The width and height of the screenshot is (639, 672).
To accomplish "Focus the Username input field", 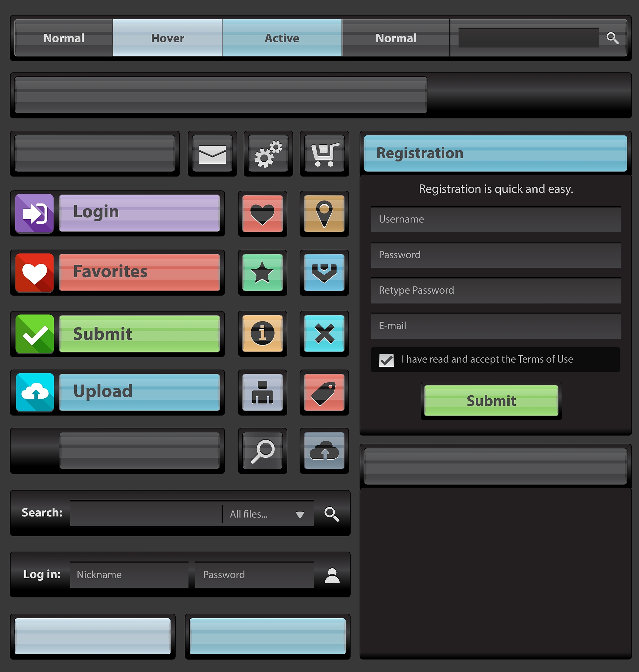I will [496, 219].
